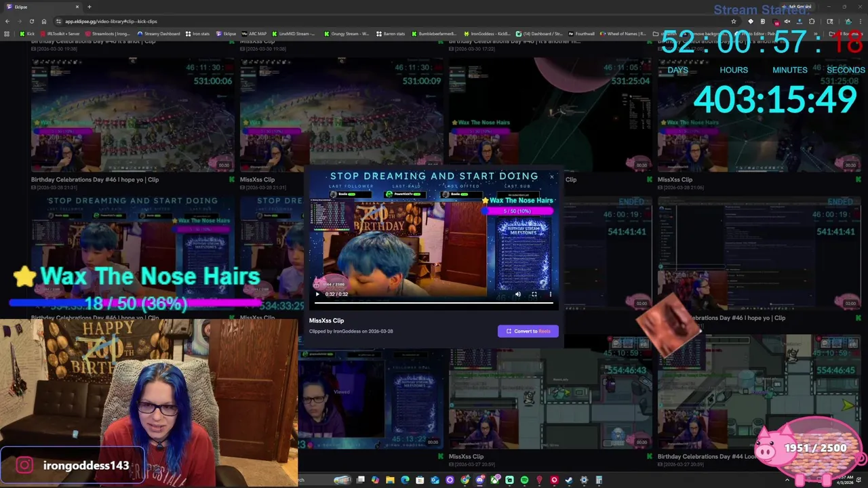868x488 pixels.
Task: Open Settings gear on taskbar
Action: point(584,480)
